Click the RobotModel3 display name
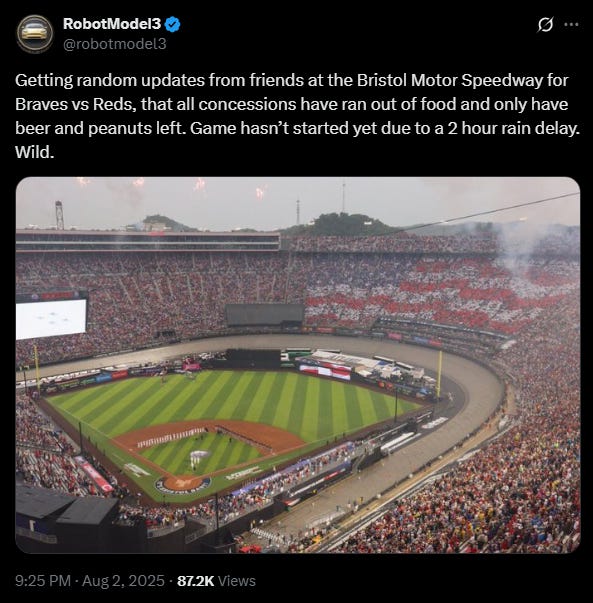593x603 pixels. point(112,24)
